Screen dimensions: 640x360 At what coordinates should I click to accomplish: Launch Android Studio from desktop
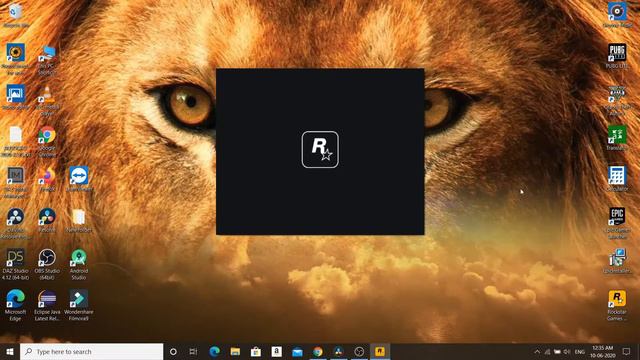tap(79, 264)
